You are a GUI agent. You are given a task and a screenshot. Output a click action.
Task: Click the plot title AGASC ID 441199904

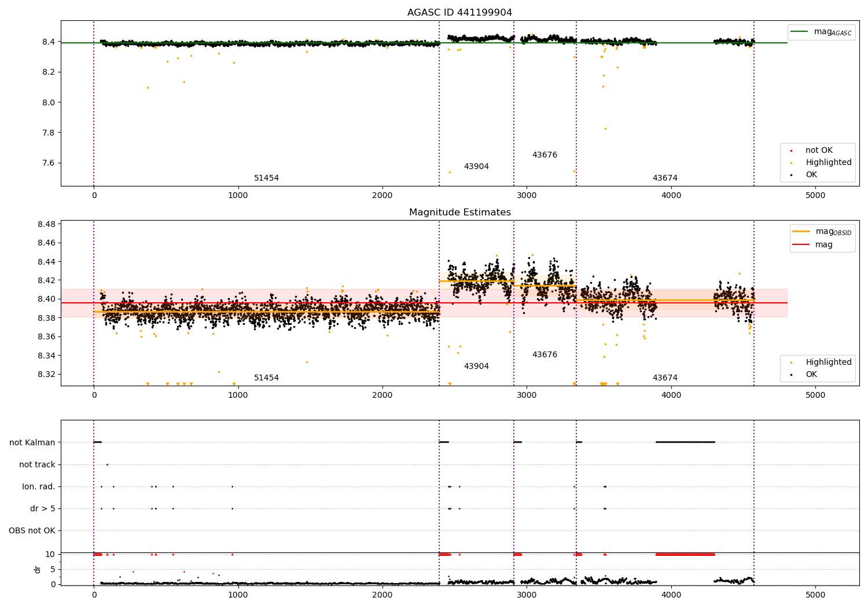point(459,13)
